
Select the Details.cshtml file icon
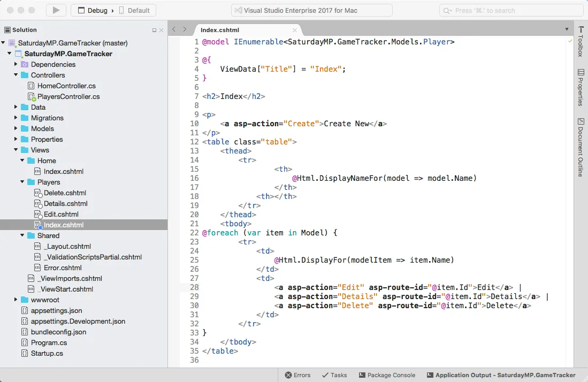[x=38, y=203]
